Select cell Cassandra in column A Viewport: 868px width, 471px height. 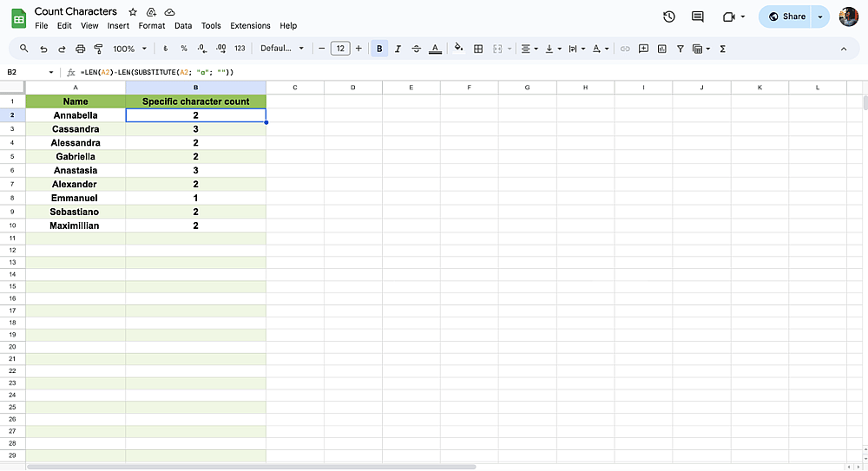(76, 129)
